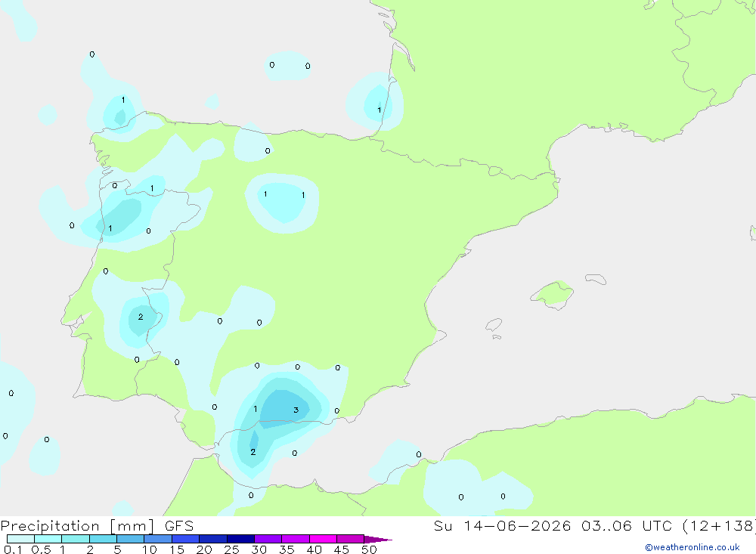This screenshot has height=554, width=756.
Task: Click the '50' legend scale label
Action: pyautogui.click(x=370, y=549)
